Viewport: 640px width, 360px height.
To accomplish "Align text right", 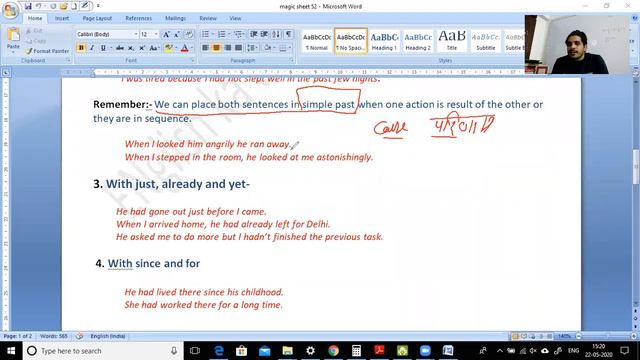I will 227,48.
